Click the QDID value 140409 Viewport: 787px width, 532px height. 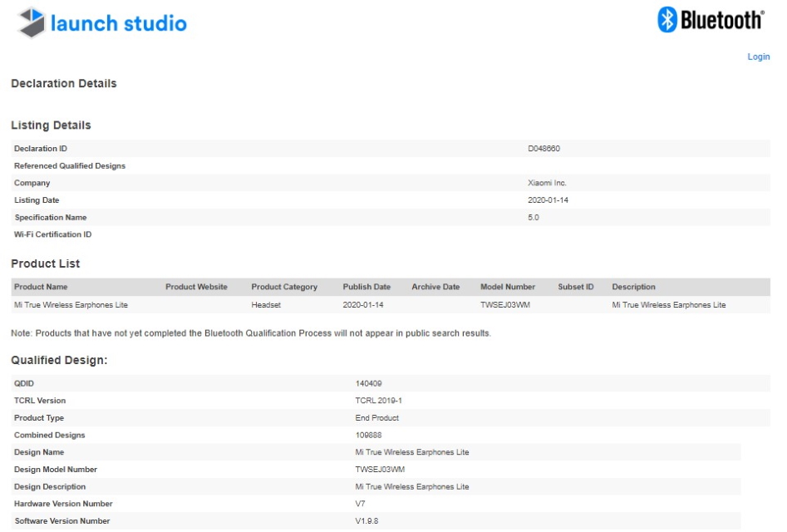pyautogui.click(x=368, y=383)
